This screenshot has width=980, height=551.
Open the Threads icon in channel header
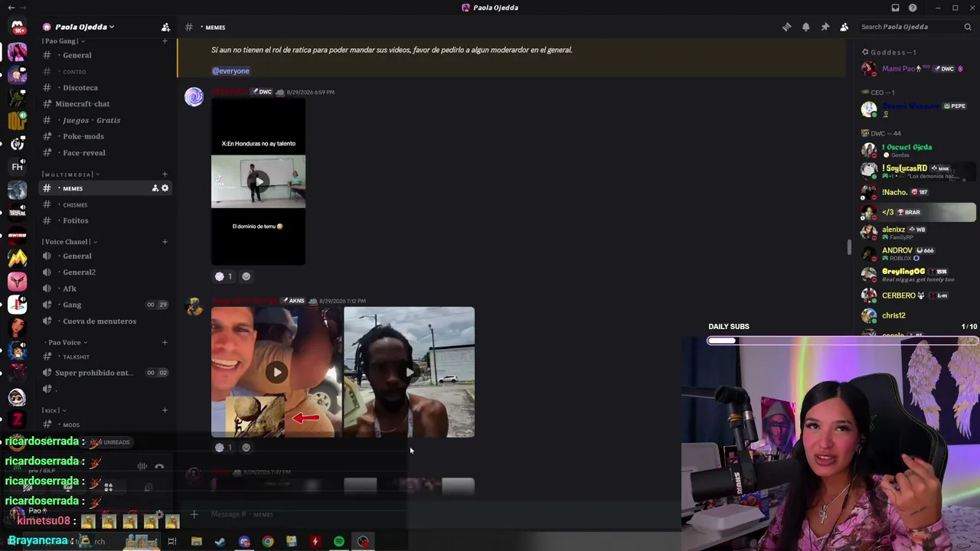[786, 27]
